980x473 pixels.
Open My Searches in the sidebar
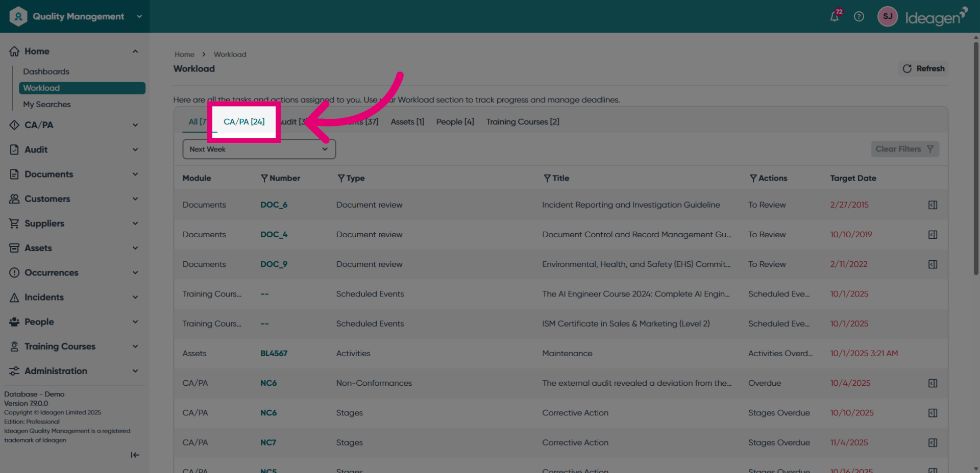[47, 104]
